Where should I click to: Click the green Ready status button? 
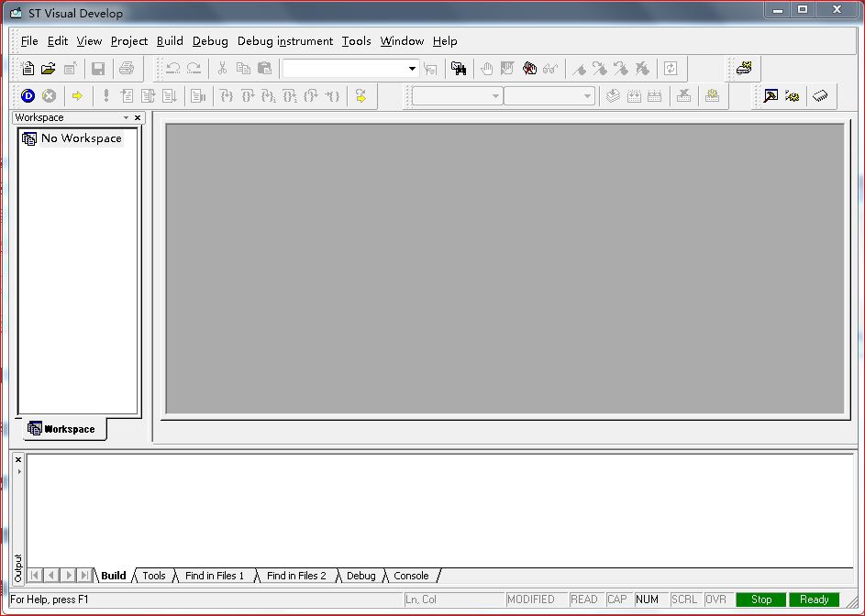(x=814, y=599)
